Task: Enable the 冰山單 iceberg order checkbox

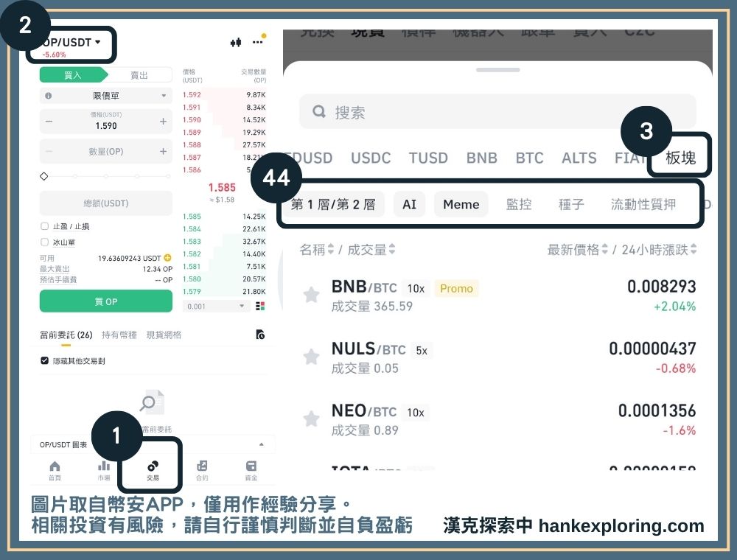Action: click(x=45, y=242)
